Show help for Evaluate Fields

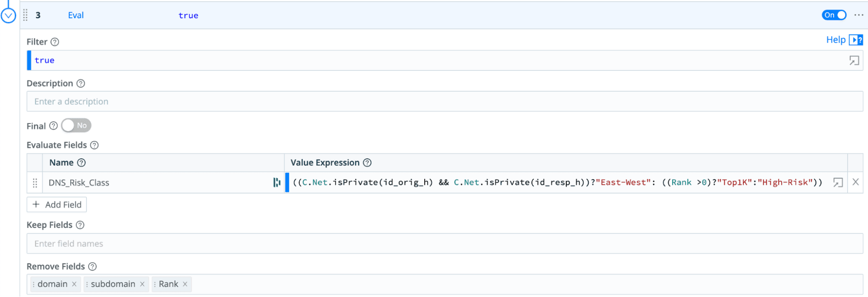[x=94, y=145]
